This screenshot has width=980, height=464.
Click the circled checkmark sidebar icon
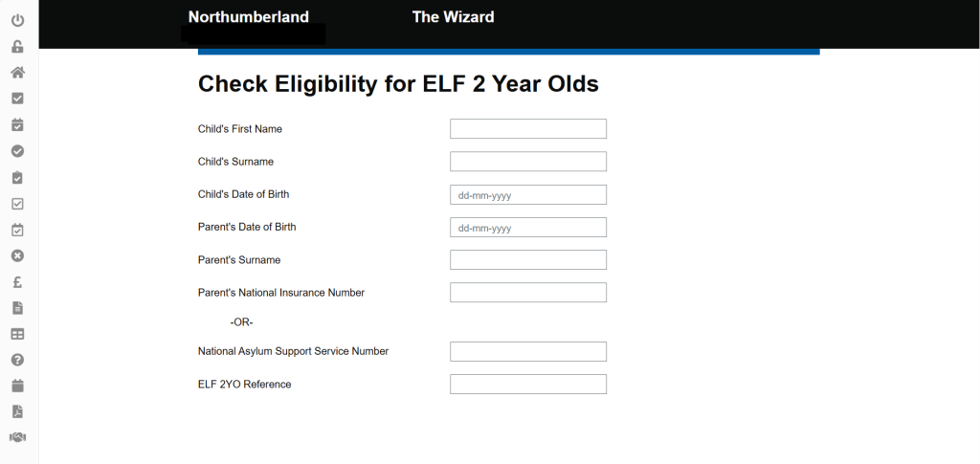pos(17,150)
